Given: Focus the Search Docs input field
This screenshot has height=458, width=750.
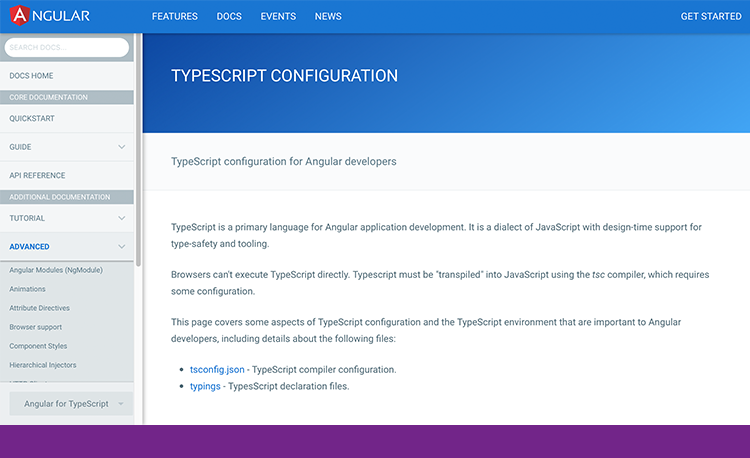Looking at the screenshot, I should click(66, 47).
